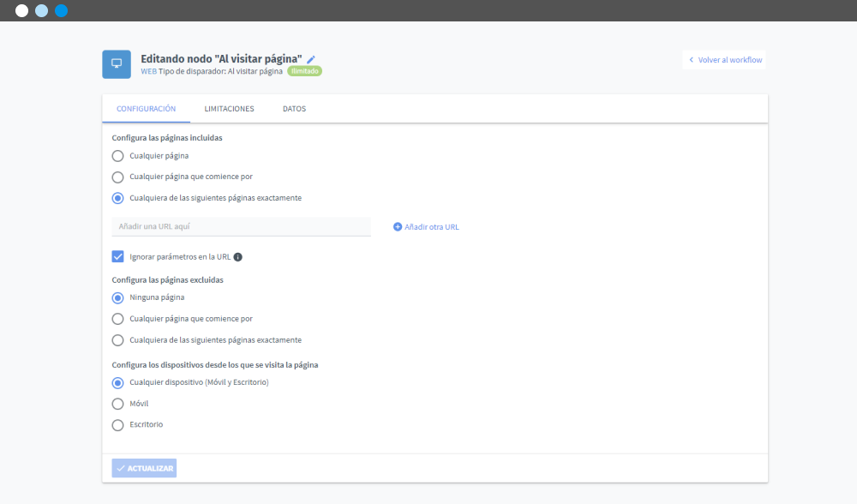The width and height of the screenshot is (857, 504).
Task: Select included Cualquier página que comience por
Action: click(x=118, y=177)
